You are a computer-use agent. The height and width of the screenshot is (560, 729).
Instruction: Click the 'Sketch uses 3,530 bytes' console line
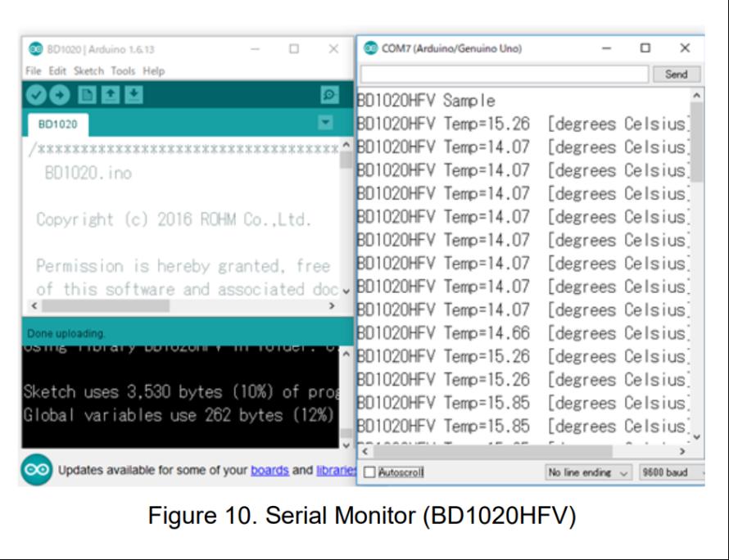(181, 392)
